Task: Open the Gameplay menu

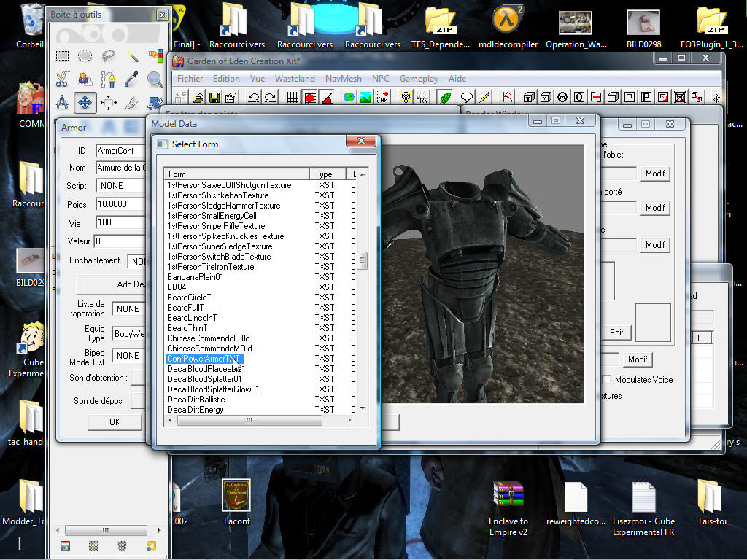Action: point(419,79)
